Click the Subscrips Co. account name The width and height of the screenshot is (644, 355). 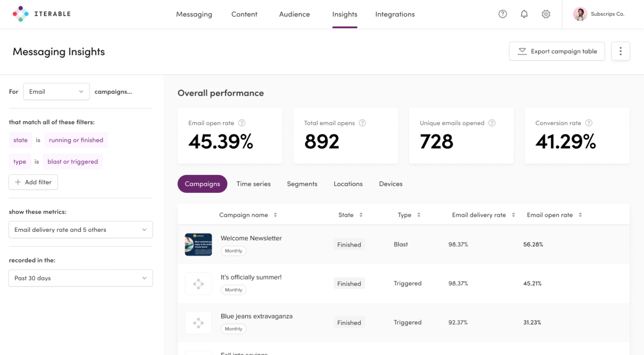[x=607, y=14]
